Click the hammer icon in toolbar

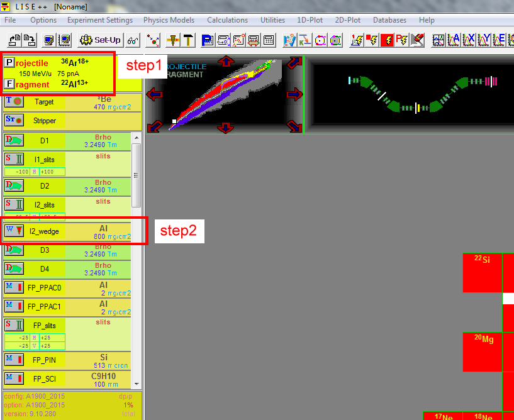[188, 40]
